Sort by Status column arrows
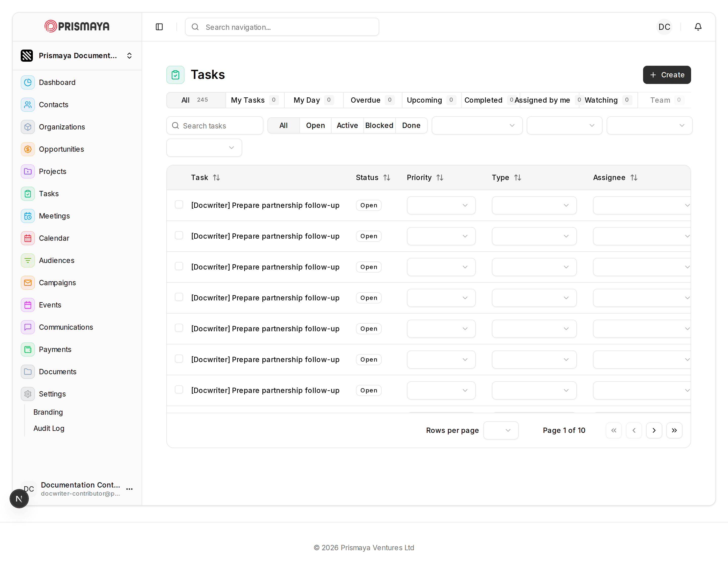 (x=387, y=178)
